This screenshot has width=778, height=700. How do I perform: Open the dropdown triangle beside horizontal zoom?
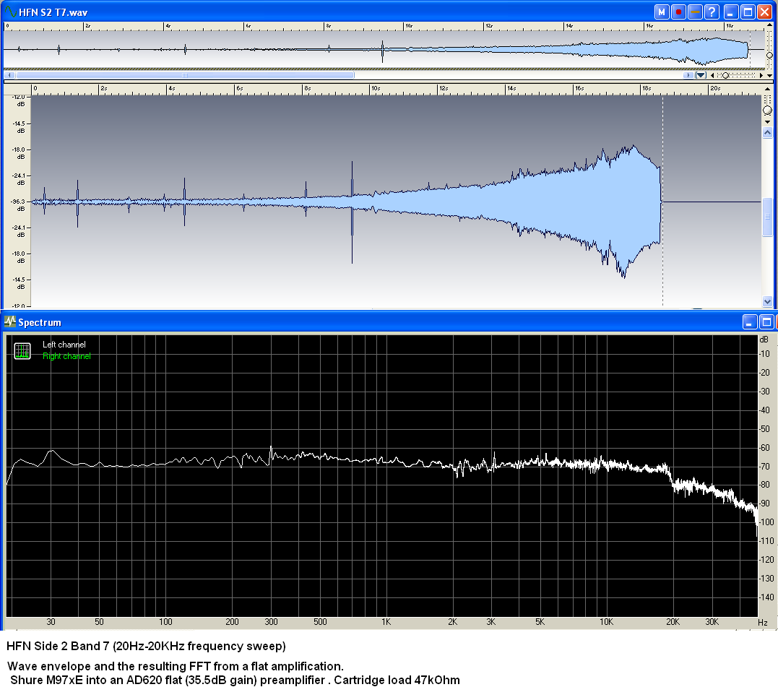coord(701,75)
